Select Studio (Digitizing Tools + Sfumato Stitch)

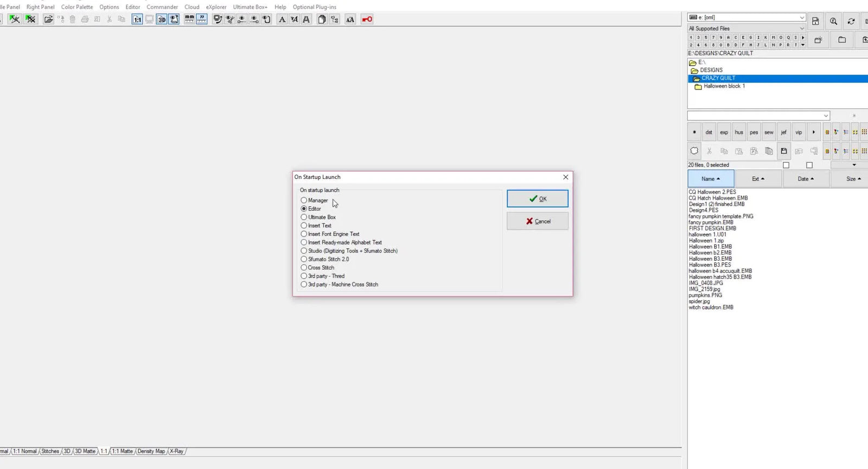tap(349, 251)
